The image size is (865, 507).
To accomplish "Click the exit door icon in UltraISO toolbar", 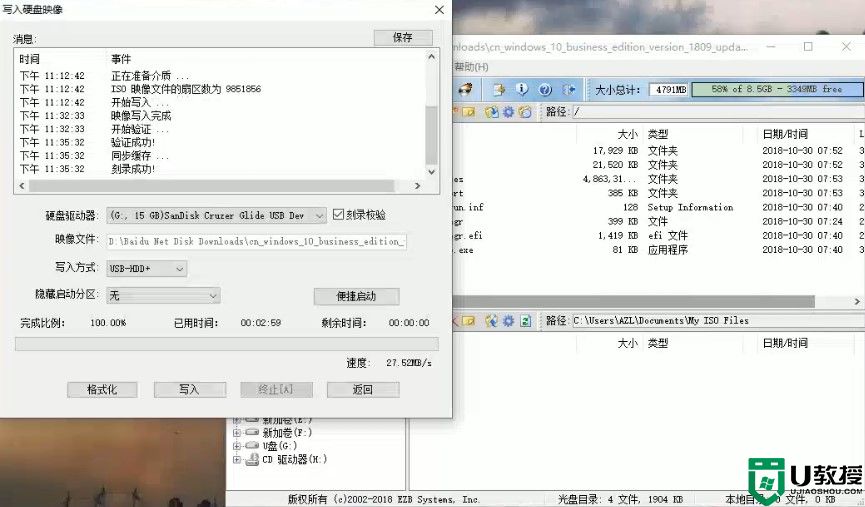I will pos(569,89).
